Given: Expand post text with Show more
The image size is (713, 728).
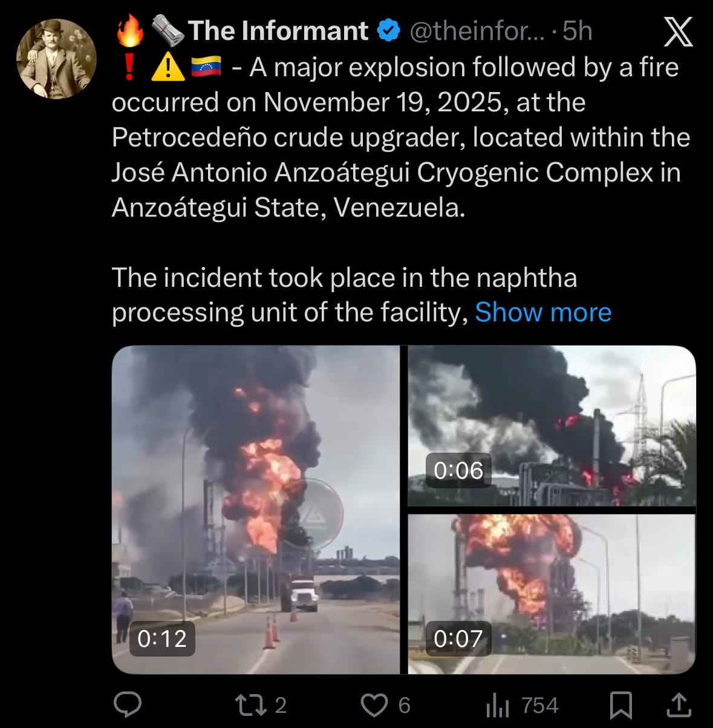Looking at the screenshot, I should click(543, 312).
